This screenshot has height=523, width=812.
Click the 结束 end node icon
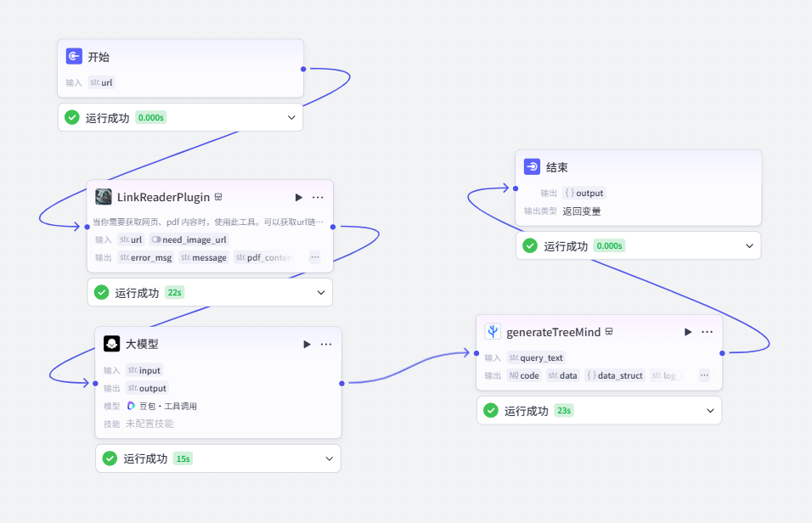532,166
